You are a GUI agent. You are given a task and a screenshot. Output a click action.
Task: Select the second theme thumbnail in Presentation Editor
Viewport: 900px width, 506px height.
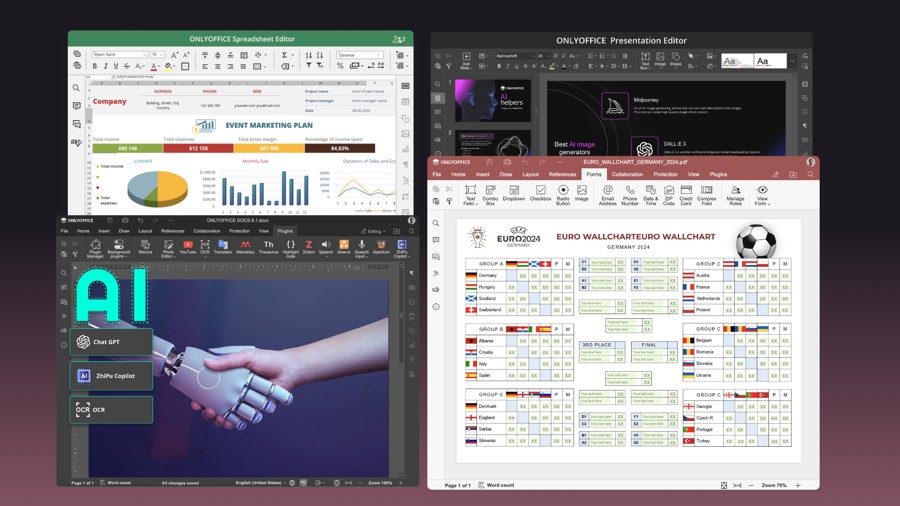pyautogui.click(x=770, y=61)
